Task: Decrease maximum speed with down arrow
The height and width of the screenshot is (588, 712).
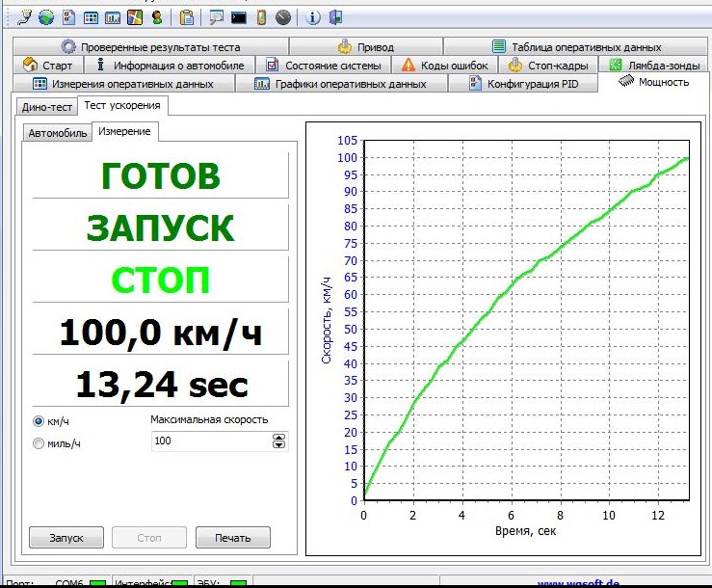Action: (279, 445)
